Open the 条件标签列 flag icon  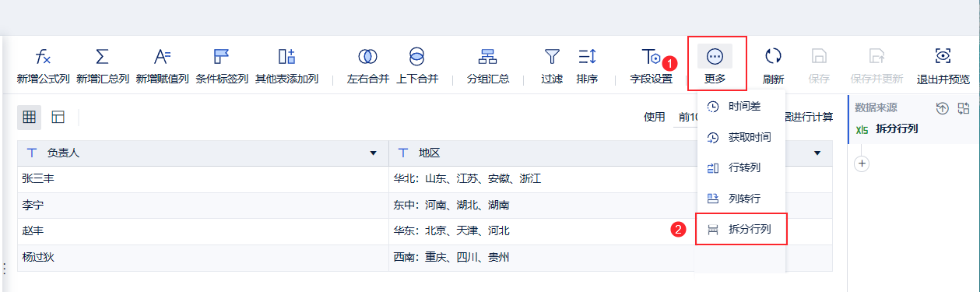(222, 57)
